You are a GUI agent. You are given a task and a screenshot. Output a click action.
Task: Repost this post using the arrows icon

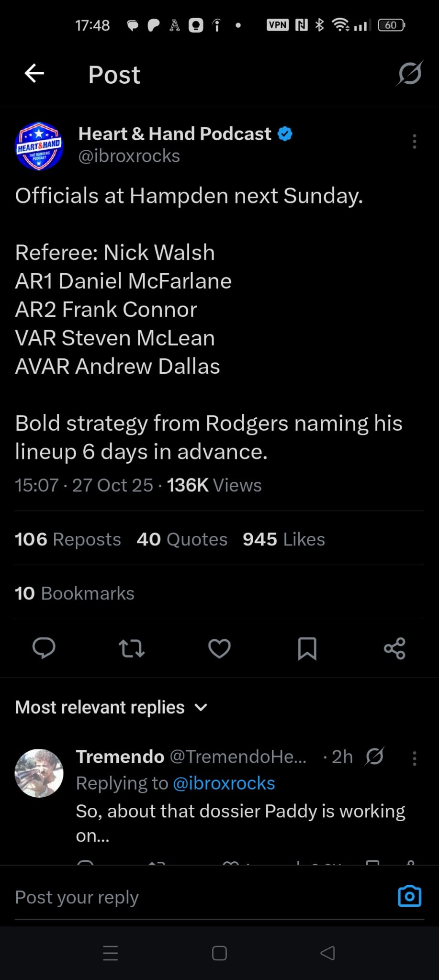tap(132, 648)
